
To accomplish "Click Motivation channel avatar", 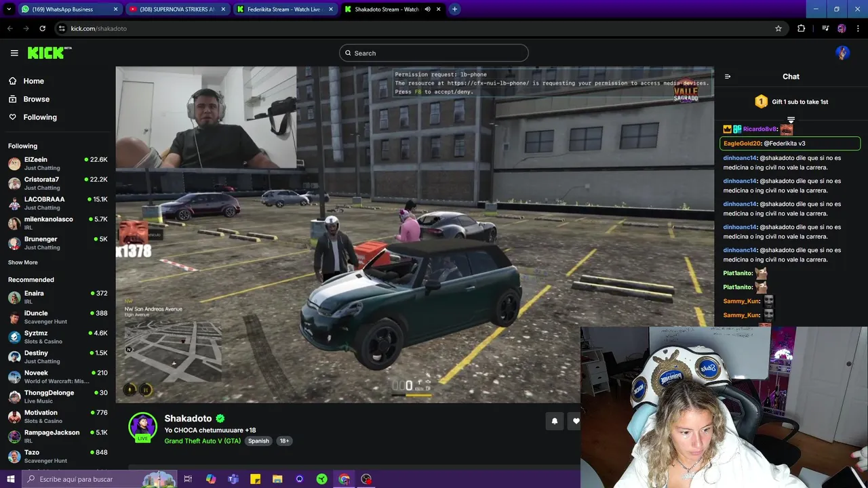I will pyautogui.click(x=14, y=416).
